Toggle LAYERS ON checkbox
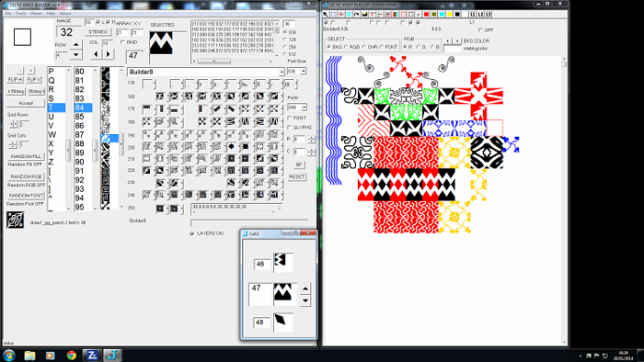The width and height of the screenshot is (644, 362). 191,233
